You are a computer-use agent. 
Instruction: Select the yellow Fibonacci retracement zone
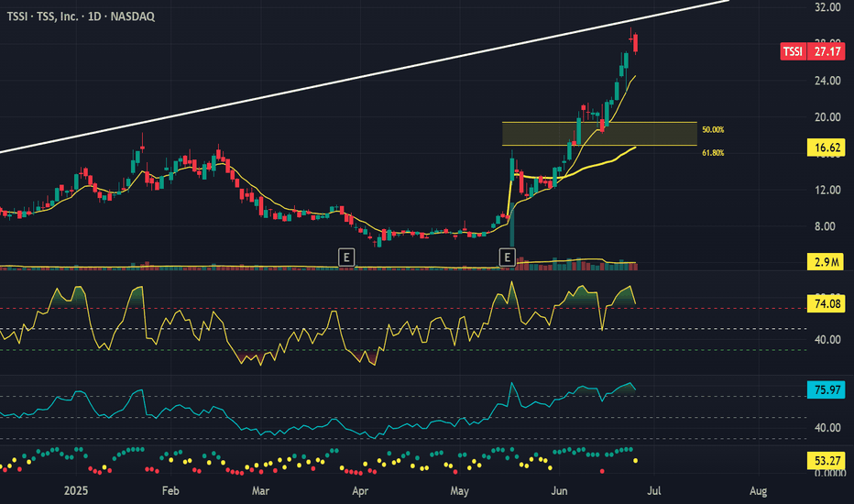pyautogui.click(x=599, y=134)
